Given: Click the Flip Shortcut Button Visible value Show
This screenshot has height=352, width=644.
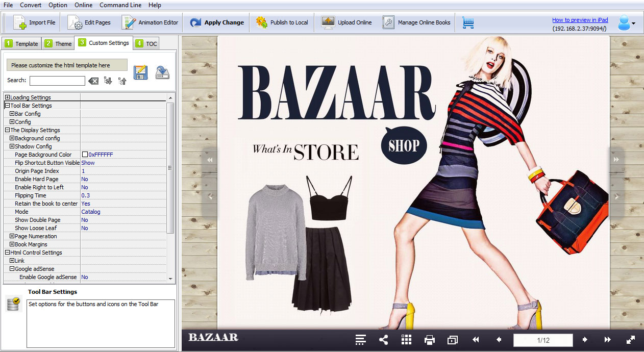Looking at the screenshot, I should [x=88, y=163].
